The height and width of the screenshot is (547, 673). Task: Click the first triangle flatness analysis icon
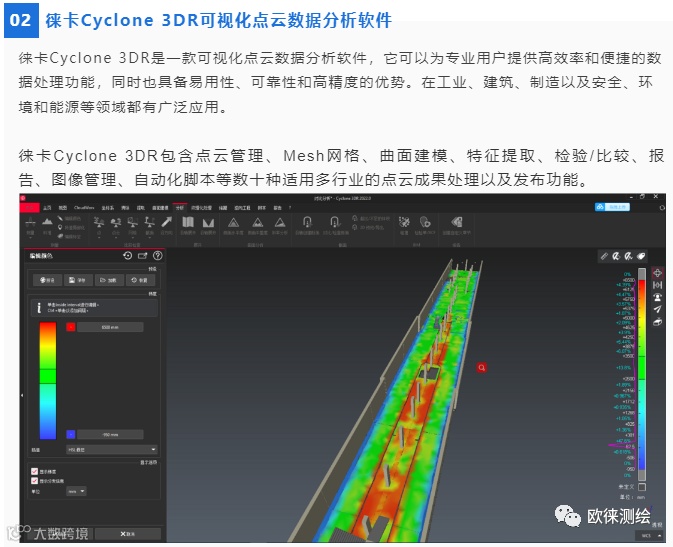point(233,222)
